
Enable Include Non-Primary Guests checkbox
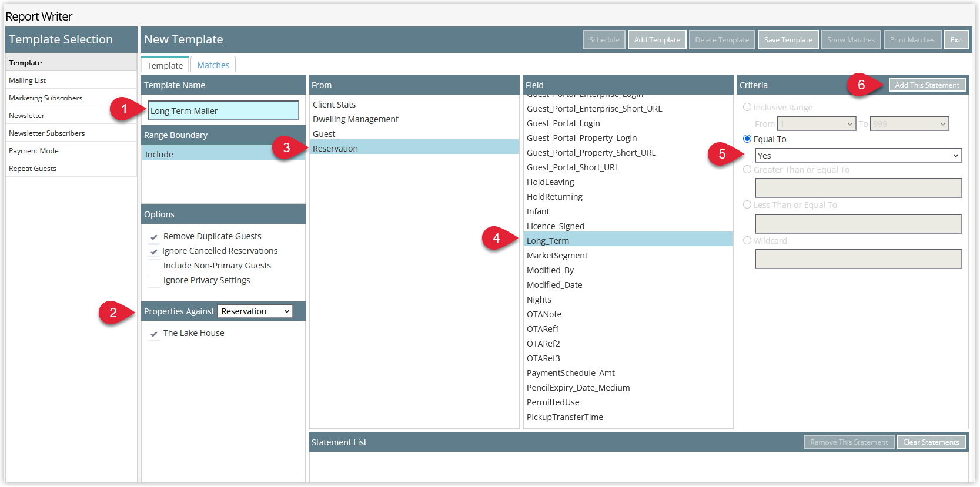(154, 266)
